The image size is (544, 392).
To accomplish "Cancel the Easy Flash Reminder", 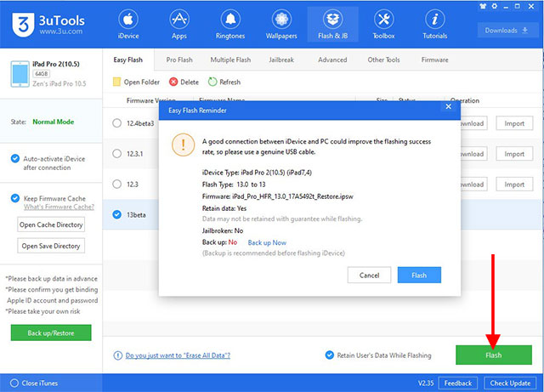I will pyautogui.click(x=369, y=276).
